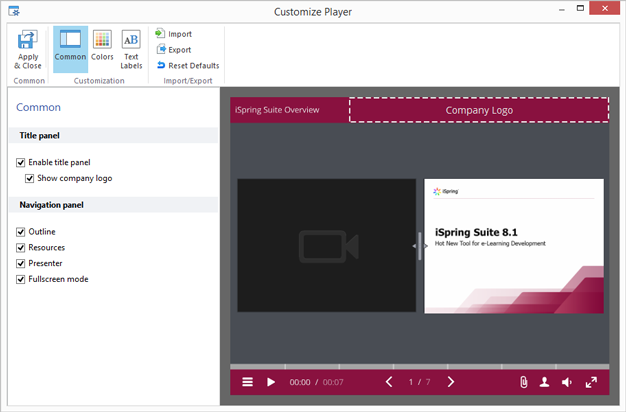This screenshot has width=626, height=412.
Task: Select the Common customization tab
Action: 70,49
